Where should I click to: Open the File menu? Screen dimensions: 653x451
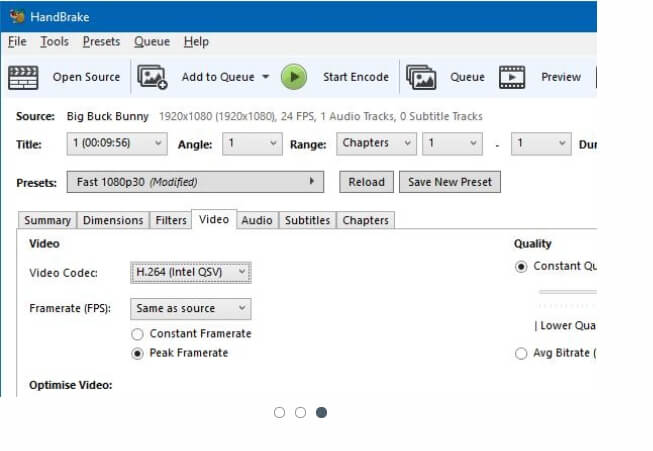(x=17, y=42)
